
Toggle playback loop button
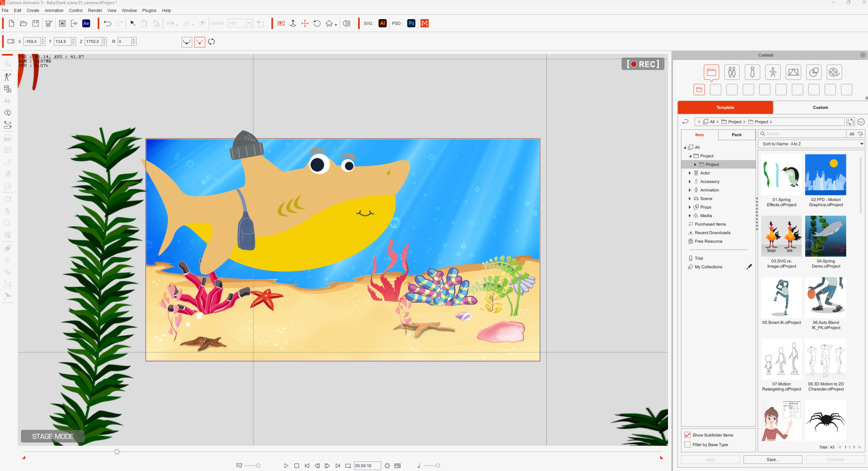click(348, 466)
